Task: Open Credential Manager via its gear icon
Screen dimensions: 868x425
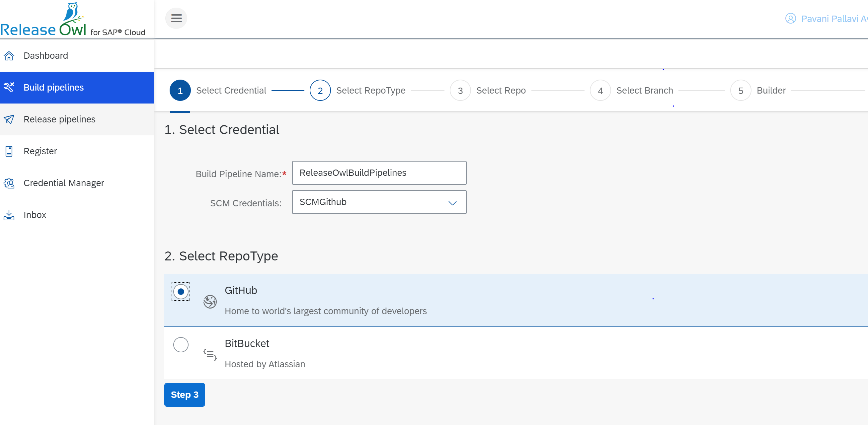Action: 9,183
